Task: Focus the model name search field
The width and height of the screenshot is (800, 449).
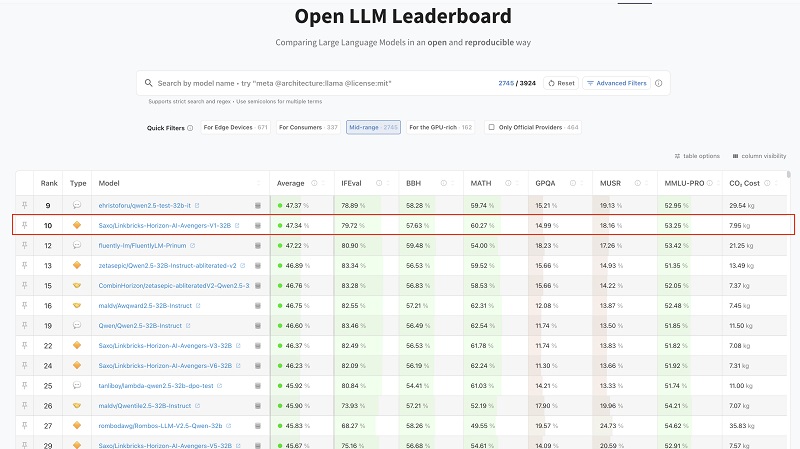Action: click(x=320, y=83)
